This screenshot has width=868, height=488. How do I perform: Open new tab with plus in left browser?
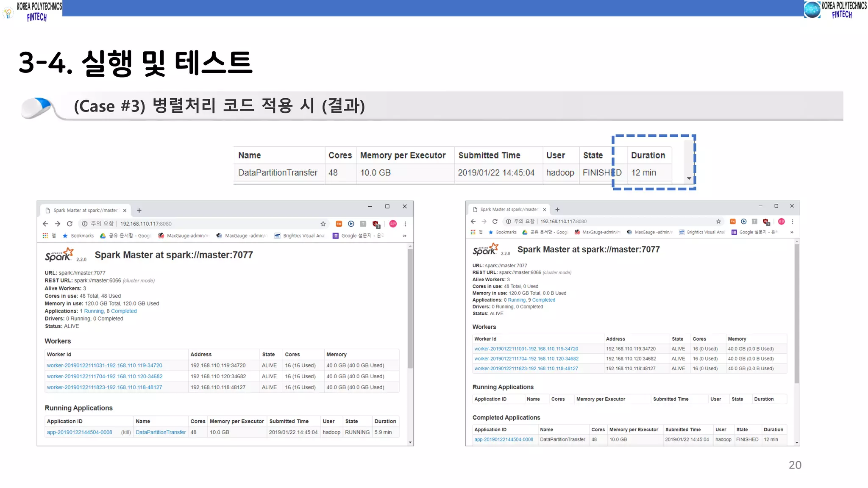(139, 211)
